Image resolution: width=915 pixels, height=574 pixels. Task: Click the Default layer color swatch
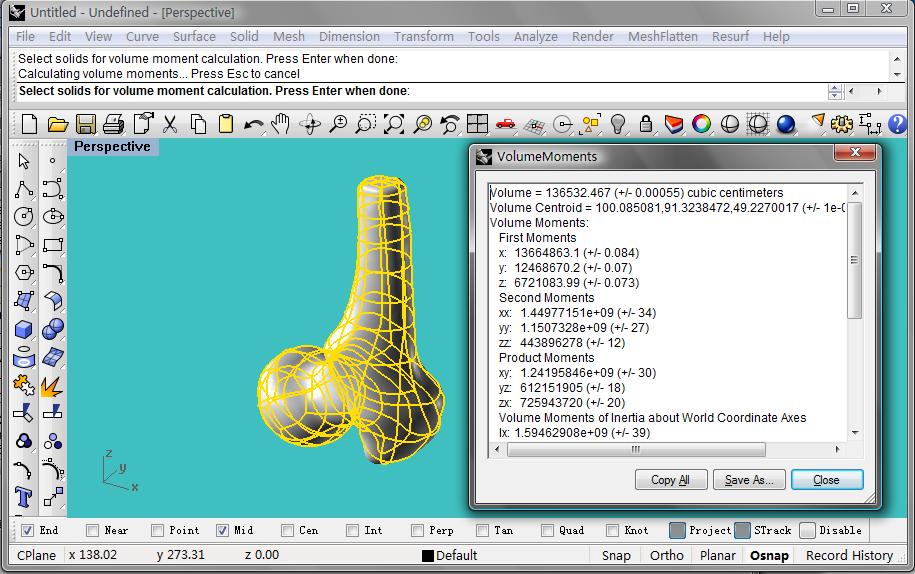click(427, 556)
